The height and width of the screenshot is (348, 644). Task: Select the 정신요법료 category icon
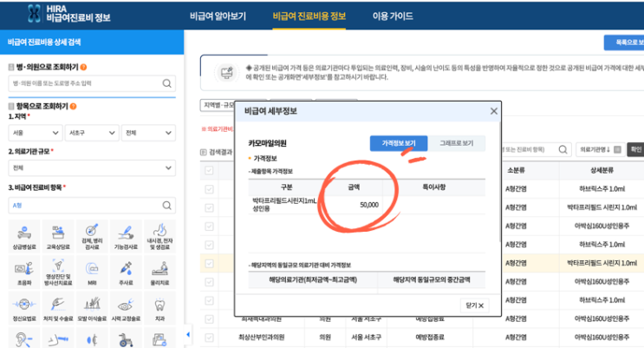(x=24, y=308)
